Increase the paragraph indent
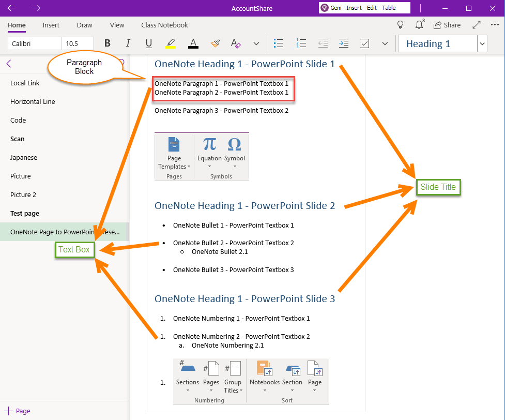 (344, 43)
